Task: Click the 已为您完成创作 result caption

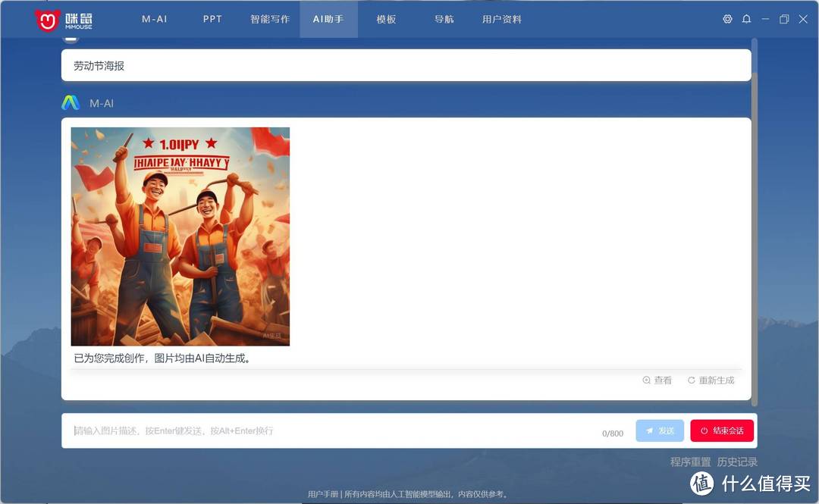Action: click(163, 358)
